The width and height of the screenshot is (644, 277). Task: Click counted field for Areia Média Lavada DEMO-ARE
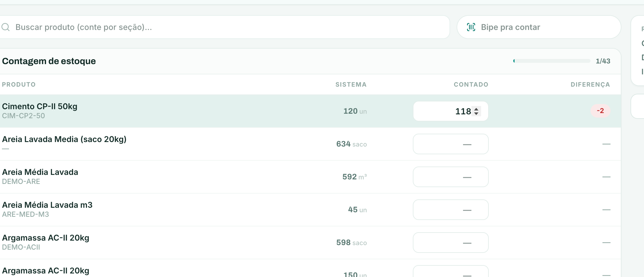point(451,177)
